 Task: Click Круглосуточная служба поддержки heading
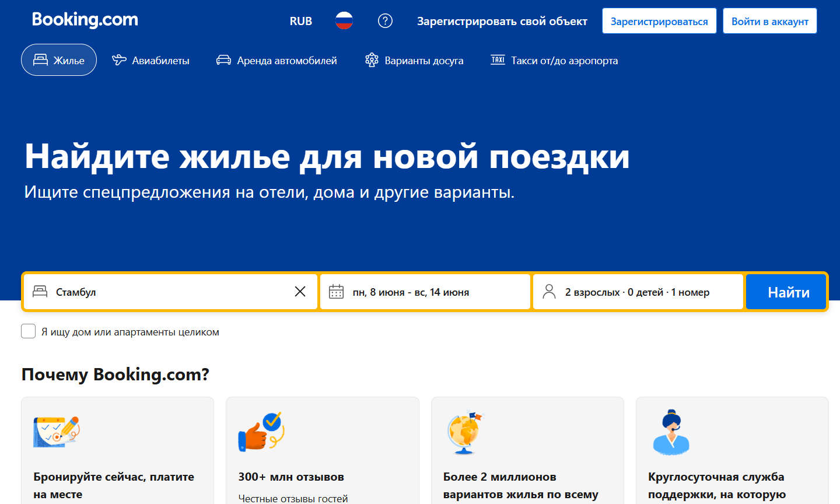coord(717,485)
